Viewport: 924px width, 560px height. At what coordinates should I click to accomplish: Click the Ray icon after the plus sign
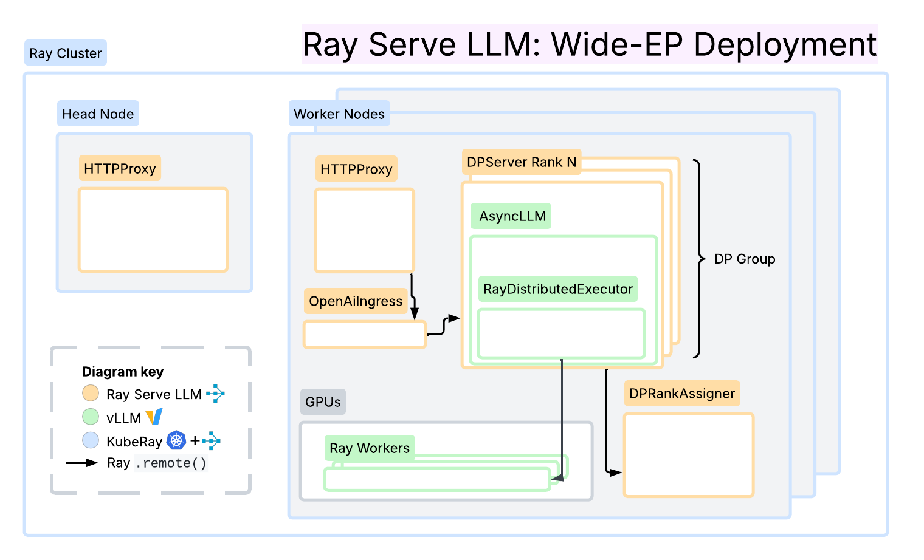pyautogui.click(x=211, y=440)
